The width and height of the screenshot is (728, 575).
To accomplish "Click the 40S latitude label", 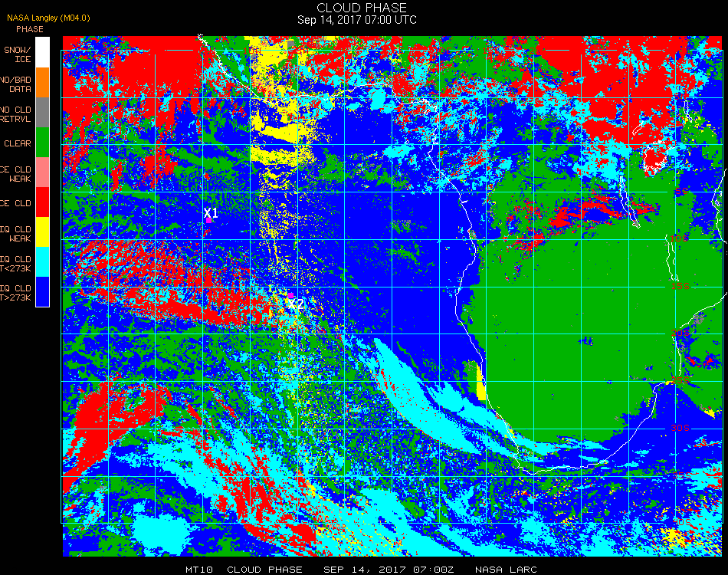I will 681,523.
